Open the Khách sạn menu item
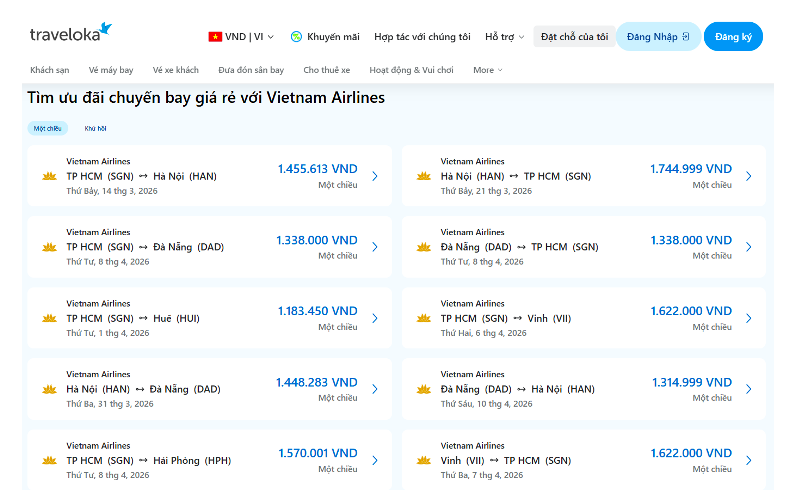The height and width of the screenshot is (500, 810). pos(50,70)
